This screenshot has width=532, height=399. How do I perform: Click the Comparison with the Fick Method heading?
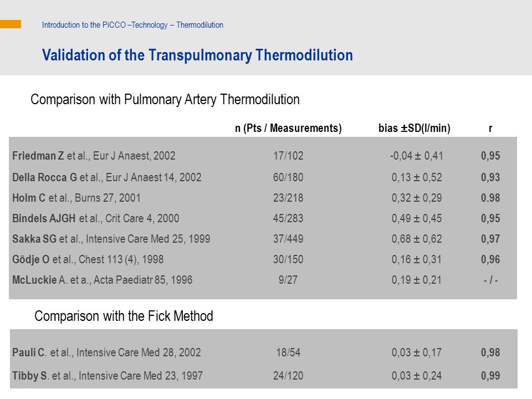coord(124,316)
